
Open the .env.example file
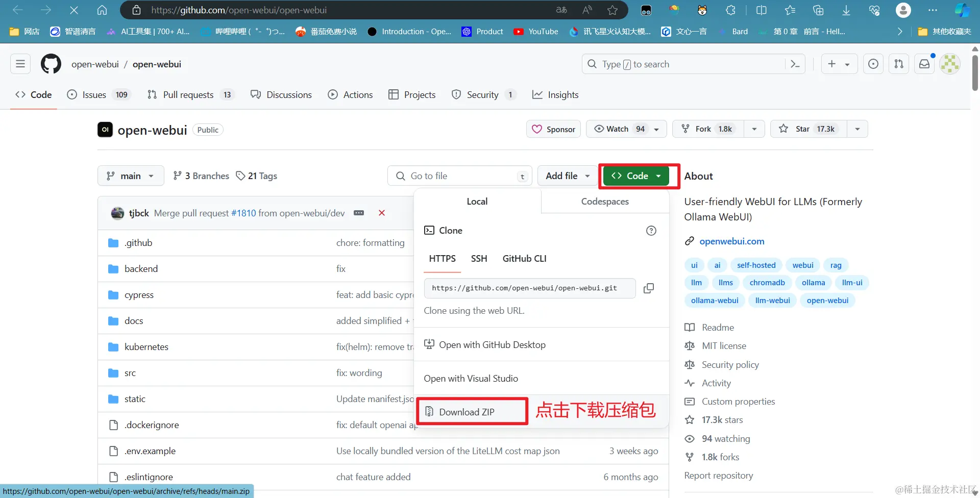[150, 451]
